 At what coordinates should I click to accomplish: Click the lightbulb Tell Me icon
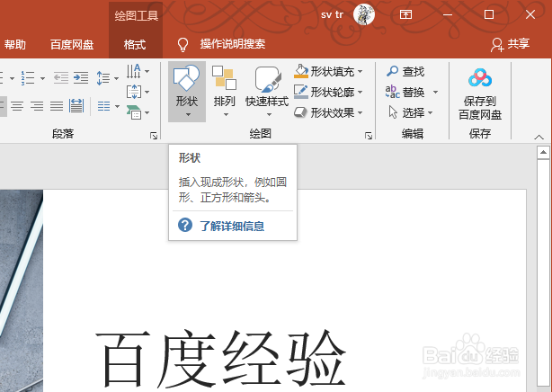pyautogui.click(x=183, y=44)
